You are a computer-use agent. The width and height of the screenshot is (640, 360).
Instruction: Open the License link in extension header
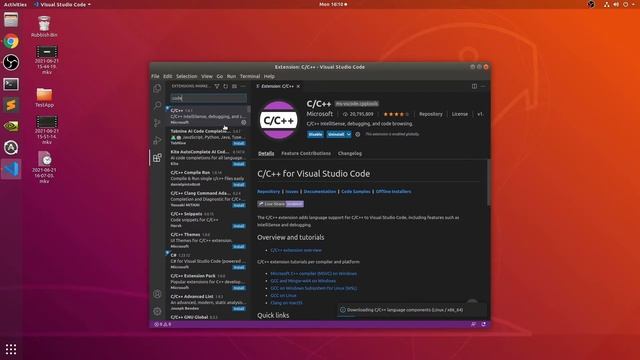click(x=460, y=114)
